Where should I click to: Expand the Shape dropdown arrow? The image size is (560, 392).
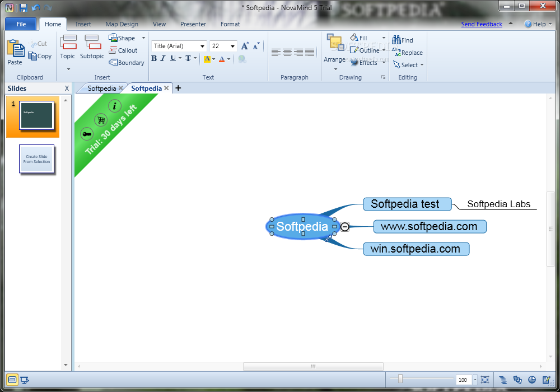[x=143, y=38]
